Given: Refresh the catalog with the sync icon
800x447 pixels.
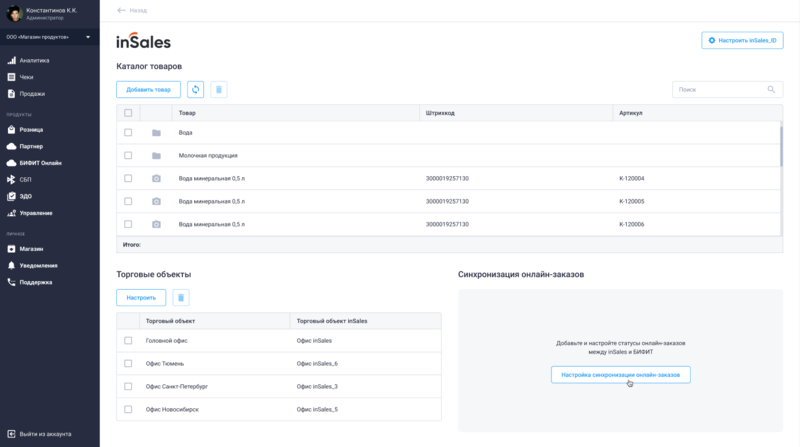Looking at the screenshot, I should click(x=195, y=89).
